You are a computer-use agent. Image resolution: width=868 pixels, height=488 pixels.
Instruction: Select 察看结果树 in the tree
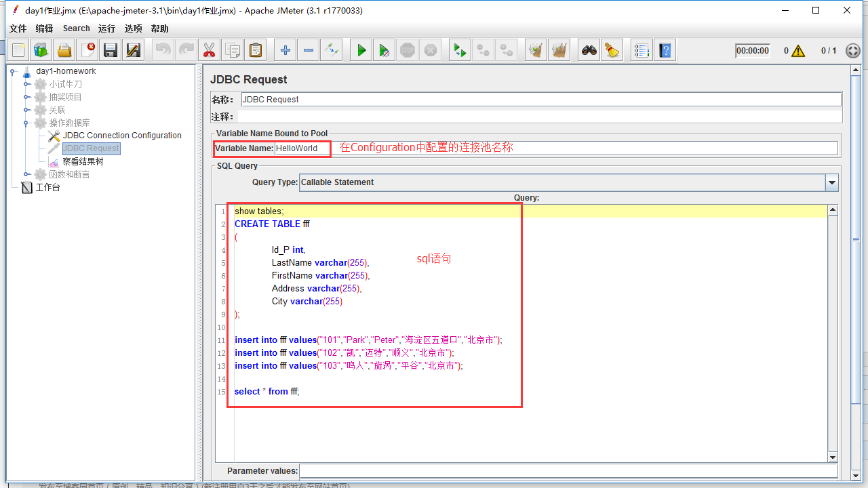click(x=83, y=161)
